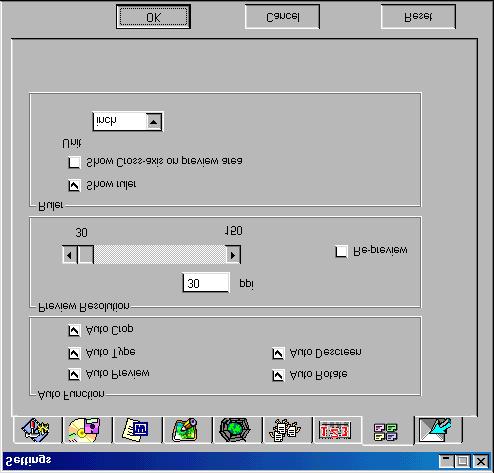Toggle the Show ruler checkbox
Viewport: 494px width, 473px height.
74,185
